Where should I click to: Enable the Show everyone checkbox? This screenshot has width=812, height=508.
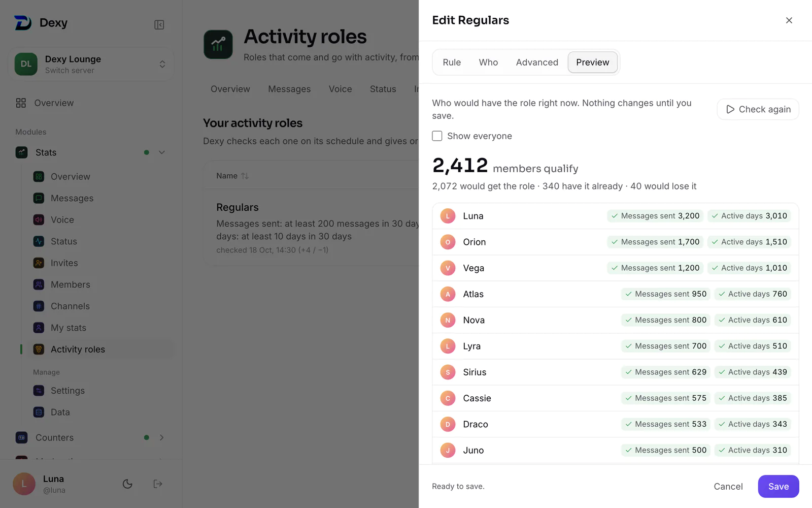[x=437, y=136]
